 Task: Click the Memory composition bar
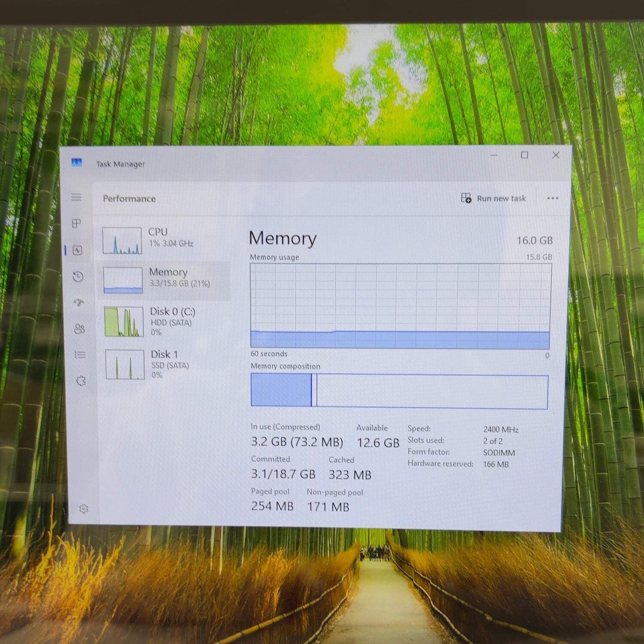pyautogui.click(x=399, y=390)
